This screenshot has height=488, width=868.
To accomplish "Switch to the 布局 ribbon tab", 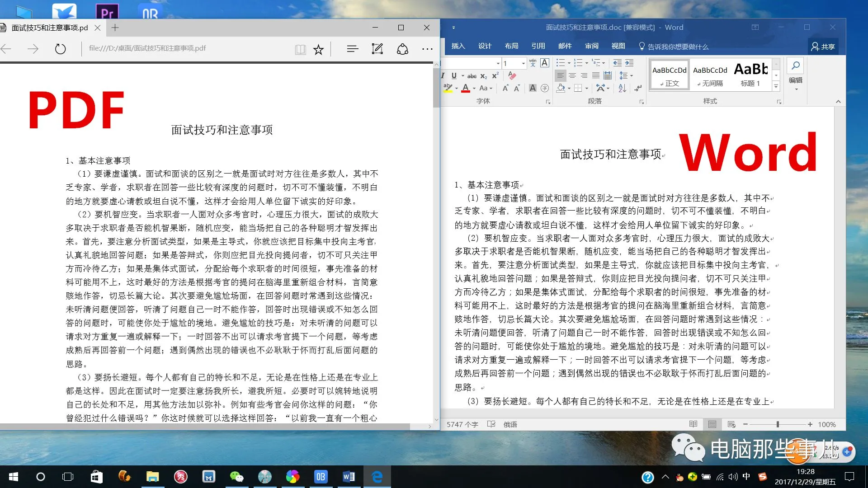I will point(511,46).
